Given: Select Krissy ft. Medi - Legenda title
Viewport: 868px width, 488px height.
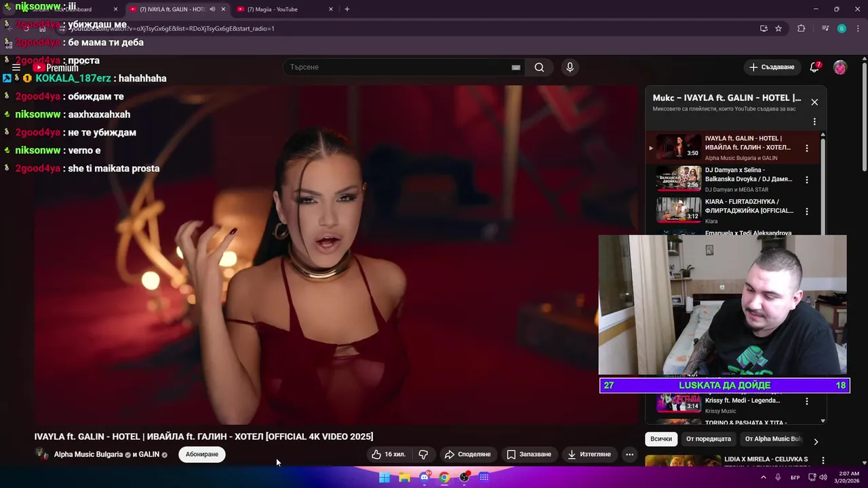Looking at the screenshot, I should pyautogui.click(x=743, y=401).
